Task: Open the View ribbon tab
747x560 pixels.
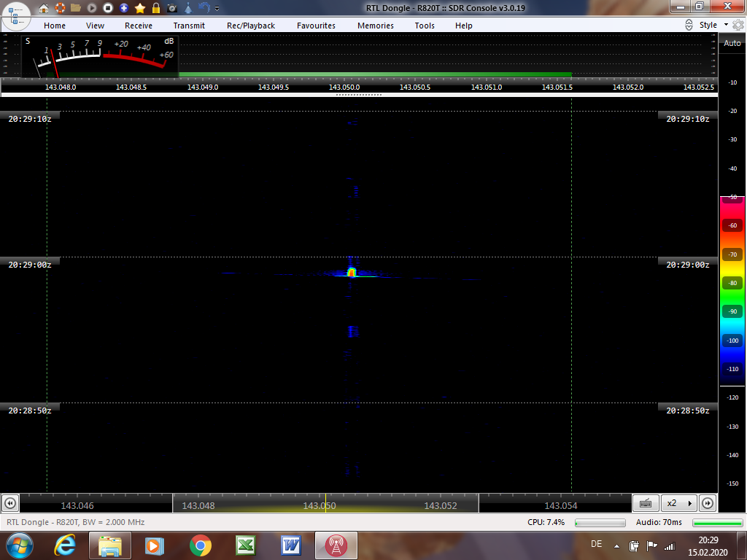Action: [x=96, y=26]
